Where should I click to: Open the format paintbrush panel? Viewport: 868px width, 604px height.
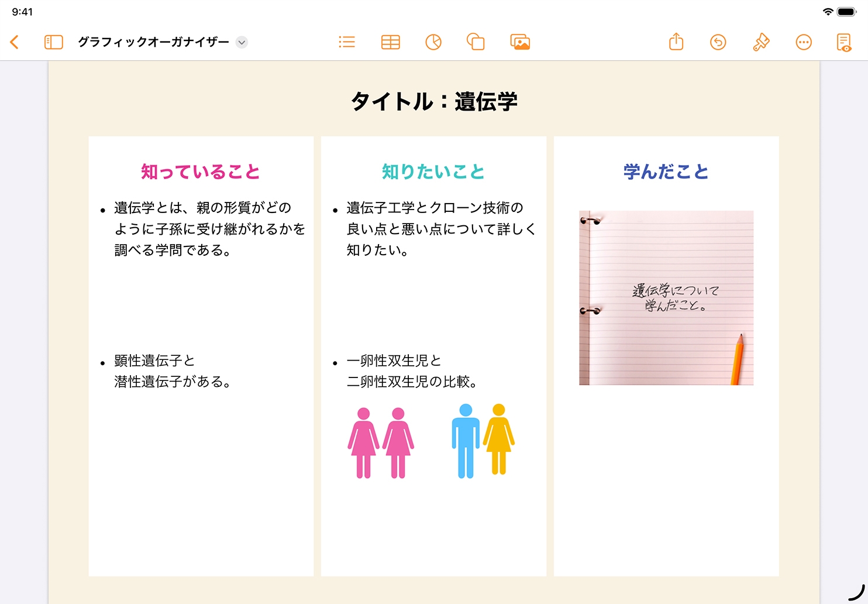761,42
